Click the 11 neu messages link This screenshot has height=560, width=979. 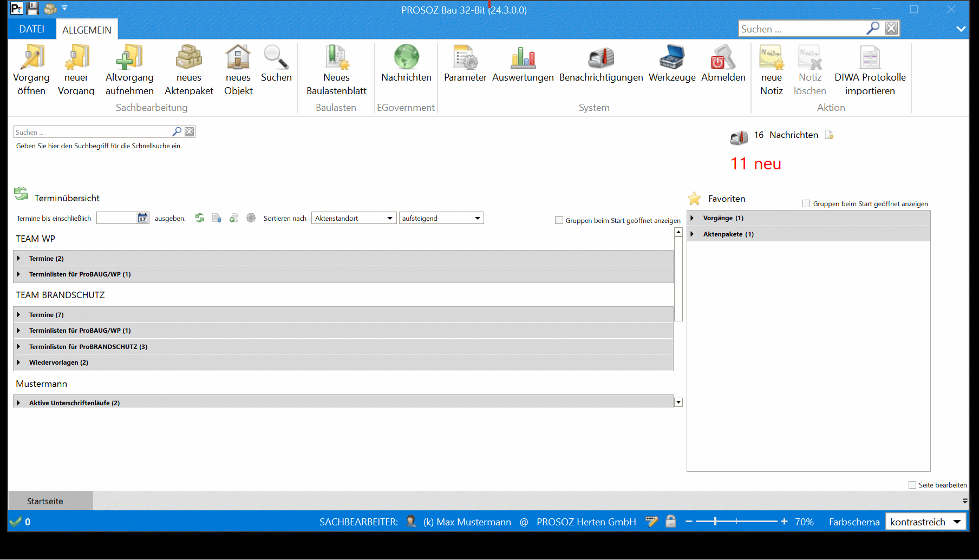[x=756, y=164]
